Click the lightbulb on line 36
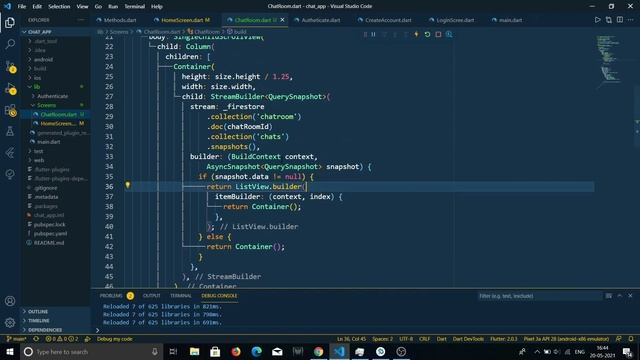This screenshot has height=360, width=640. [x=128, y=185]
